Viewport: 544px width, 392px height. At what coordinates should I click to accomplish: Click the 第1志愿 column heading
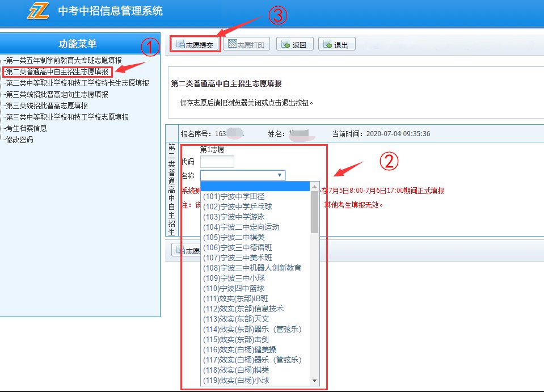(212, 150)
